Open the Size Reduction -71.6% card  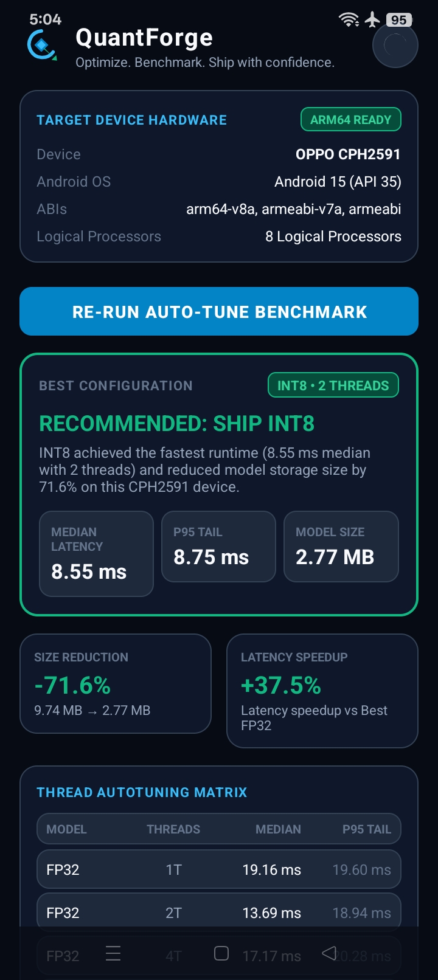point(116,684)
